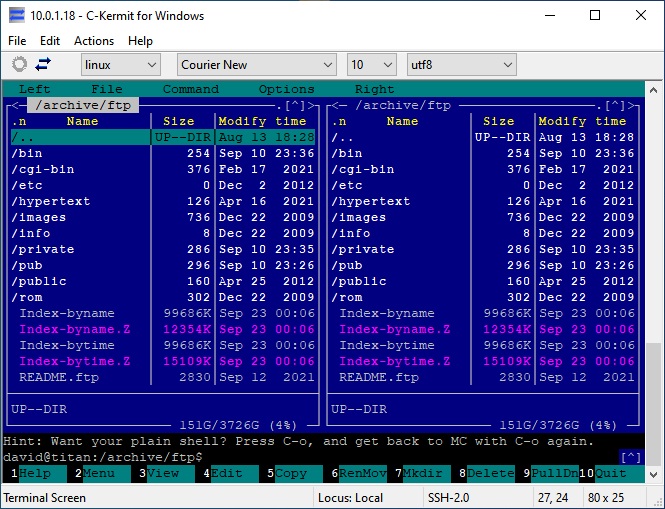Click the scrollbar up arrow
665x509 pixels.
pyautogui.click(x=654, y=90)
